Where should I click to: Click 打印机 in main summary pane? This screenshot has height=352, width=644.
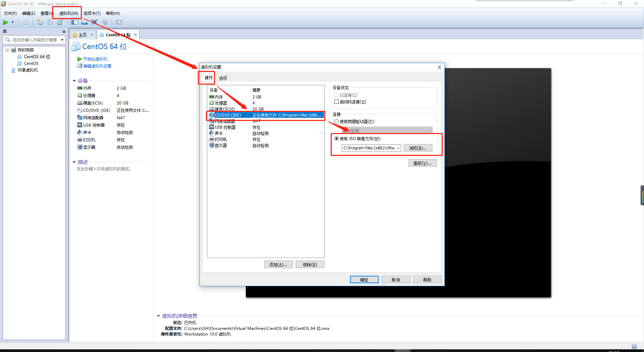pos(89,140)
